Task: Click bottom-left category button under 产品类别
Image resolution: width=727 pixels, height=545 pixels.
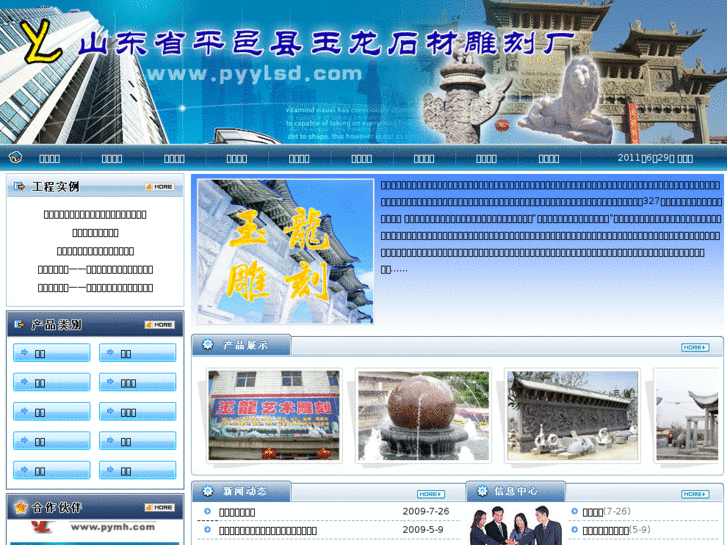Action: point(51,470)
